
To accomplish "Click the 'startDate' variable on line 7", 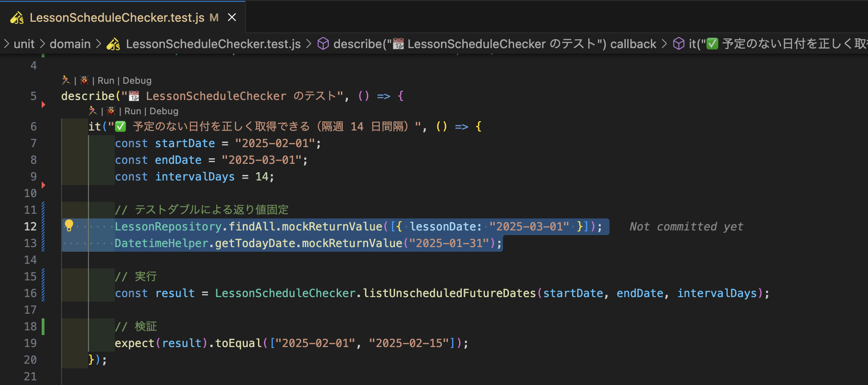I will pos(185,143).
